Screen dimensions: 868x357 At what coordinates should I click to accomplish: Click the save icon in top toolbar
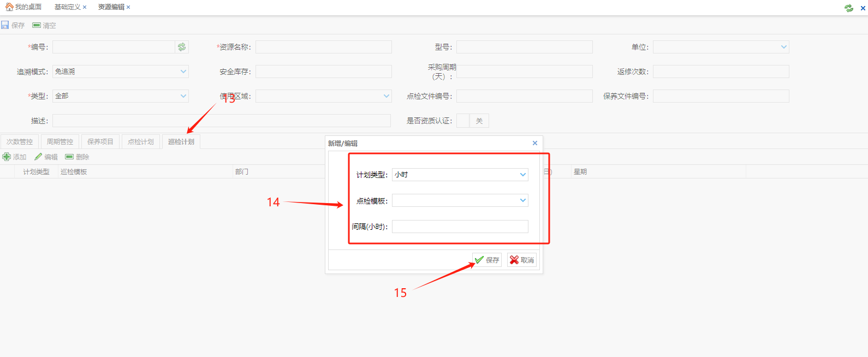5,25
